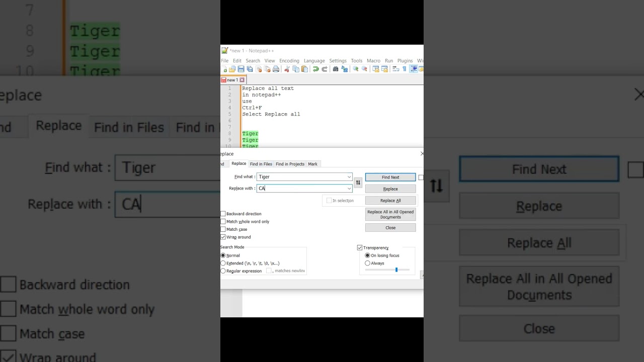
Task: Click the Replace toolbar icon
Action: 345,69
